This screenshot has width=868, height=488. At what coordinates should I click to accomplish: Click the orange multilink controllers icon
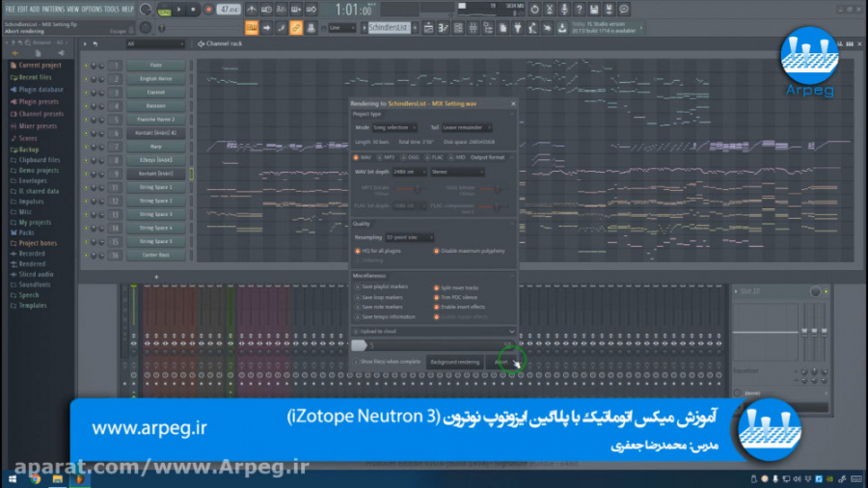(296, 28)
